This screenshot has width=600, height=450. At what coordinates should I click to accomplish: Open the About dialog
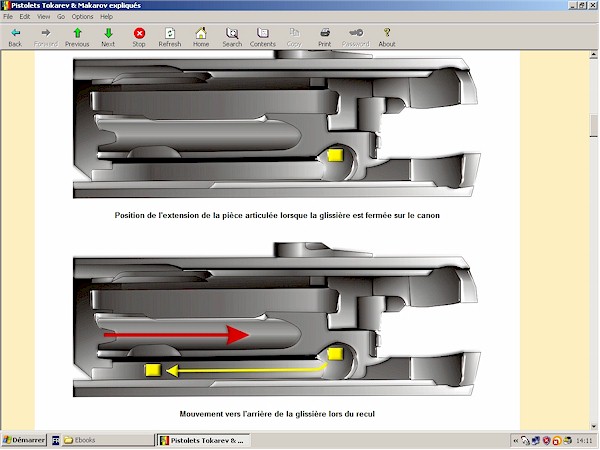pos(387,37)
